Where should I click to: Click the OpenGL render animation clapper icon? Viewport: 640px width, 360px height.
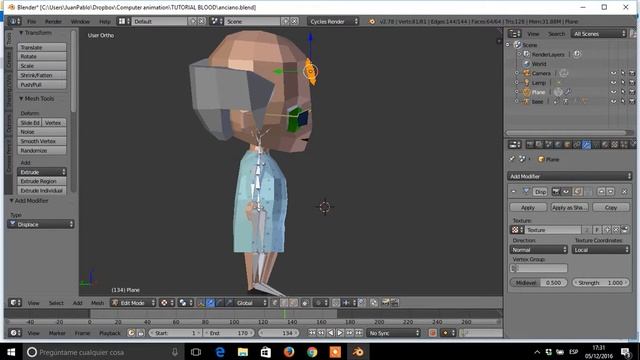[x=395, y=302]
